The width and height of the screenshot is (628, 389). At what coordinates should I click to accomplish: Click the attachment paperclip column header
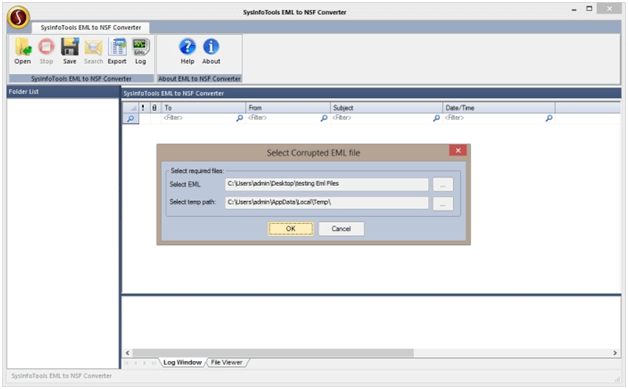coord(155,108)
